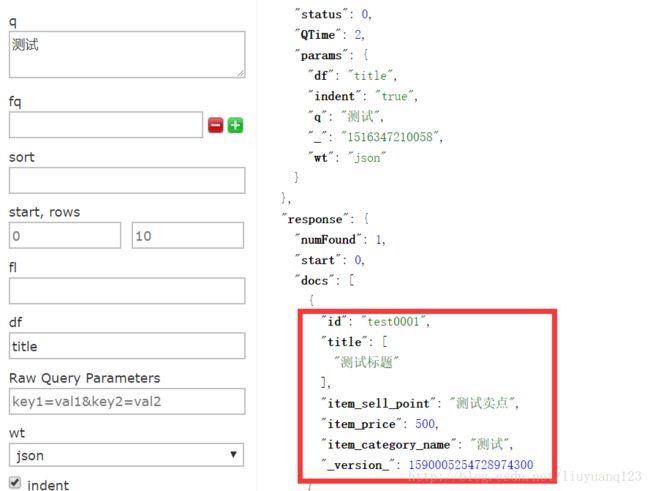650x491 pixels.
Task: Click the "item_sell_point" key
Action: (378, 403)
